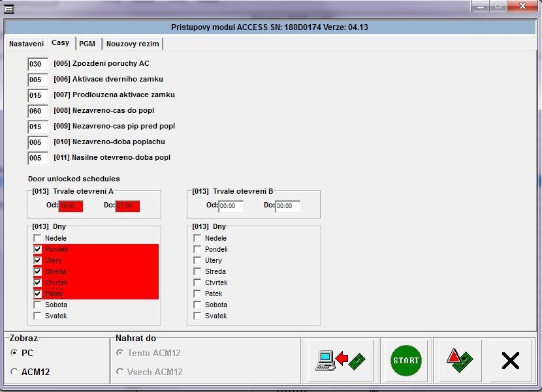Enable Nedele checkbox in schedule A

pyautogui.click(x=38, y=239)
